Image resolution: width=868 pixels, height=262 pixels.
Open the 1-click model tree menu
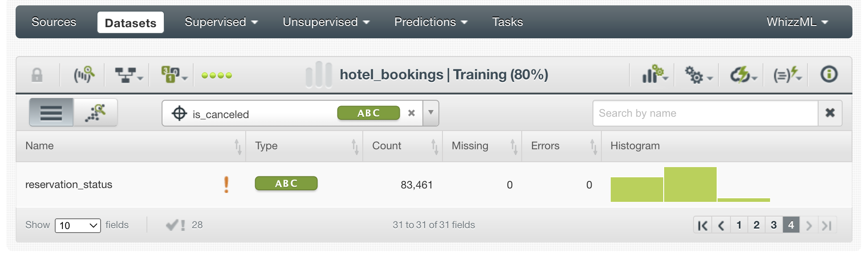pyautogui.click(x=129, y=75)
